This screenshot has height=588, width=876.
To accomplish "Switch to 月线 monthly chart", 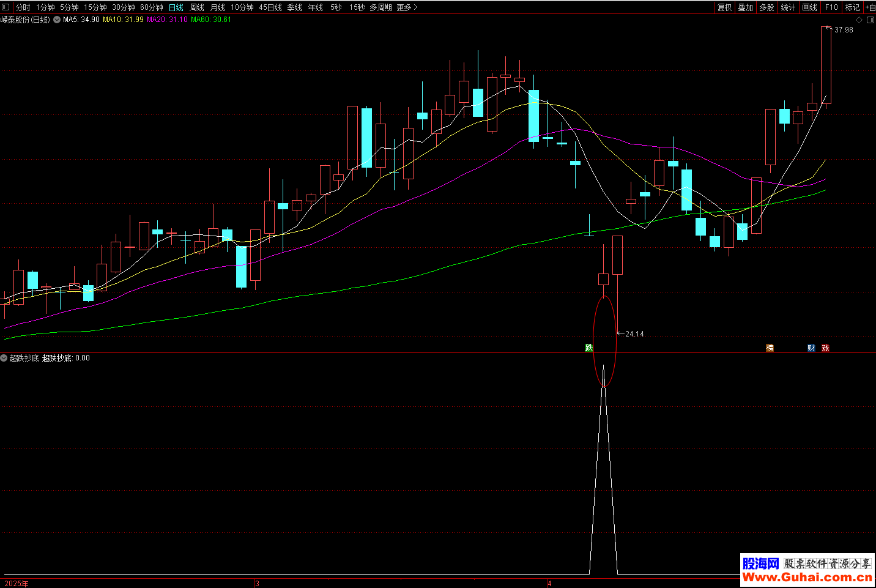I will [x=218, y=7].
